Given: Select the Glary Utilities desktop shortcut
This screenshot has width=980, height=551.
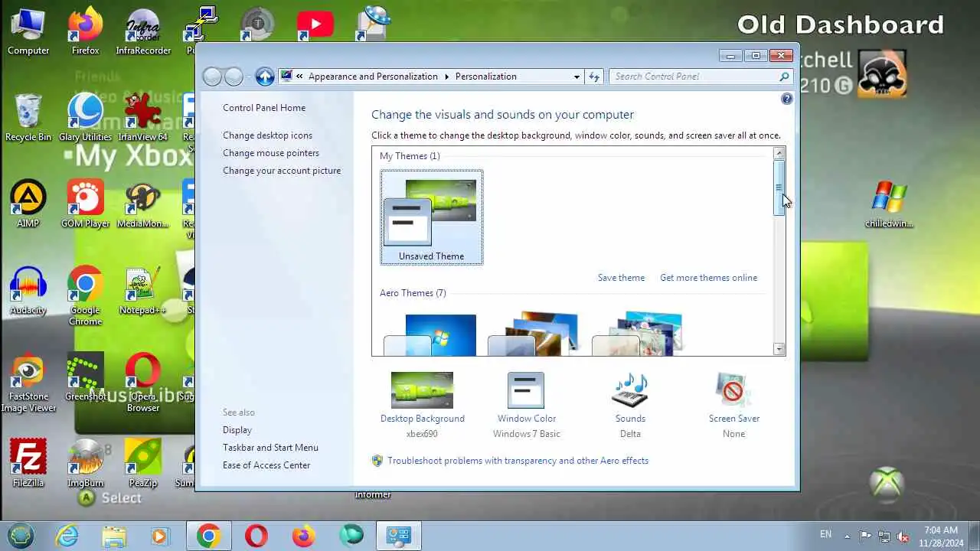Looking at the screenshot, I should coord(86,119).
